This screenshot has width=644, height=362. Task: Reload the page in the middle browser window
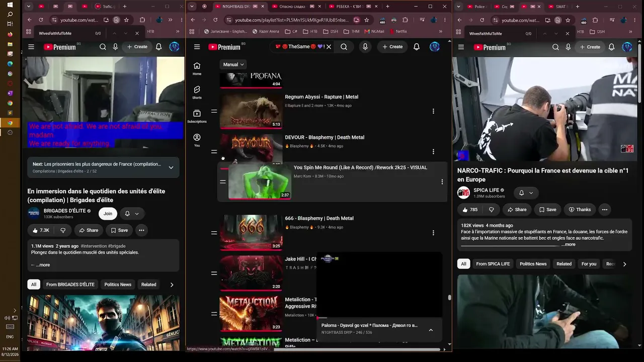point(215,20)
